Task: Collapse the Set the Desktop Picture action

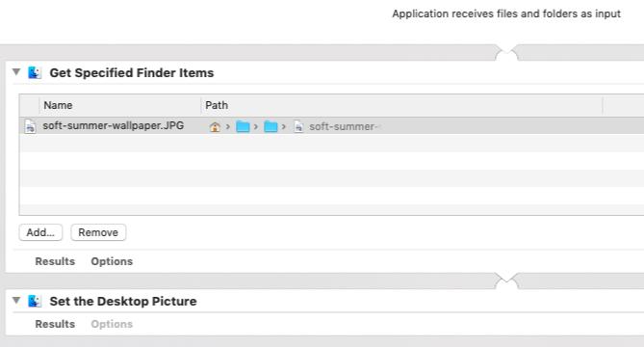Action: [16, 300]
